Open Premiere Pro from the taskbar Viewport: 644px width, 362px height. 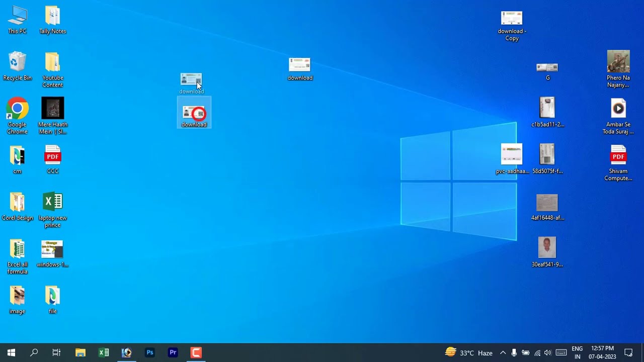pos(173,352)
